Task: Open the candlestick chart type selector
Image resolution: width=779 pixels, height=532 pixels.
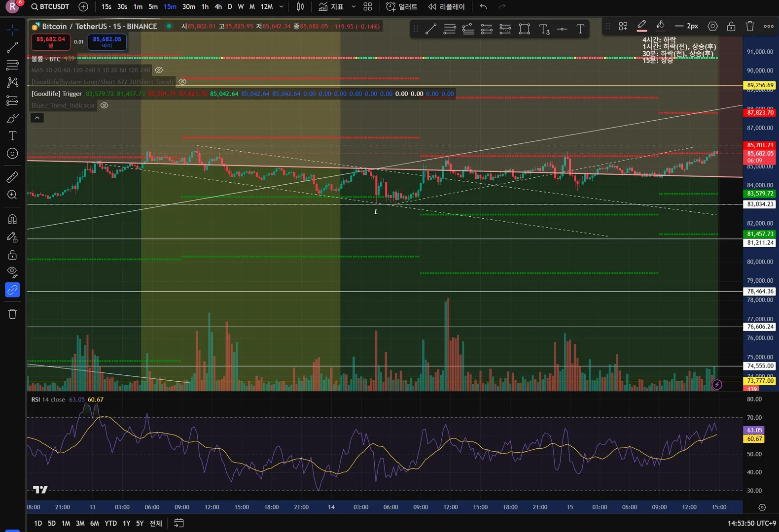Action: tap(300, 7)
